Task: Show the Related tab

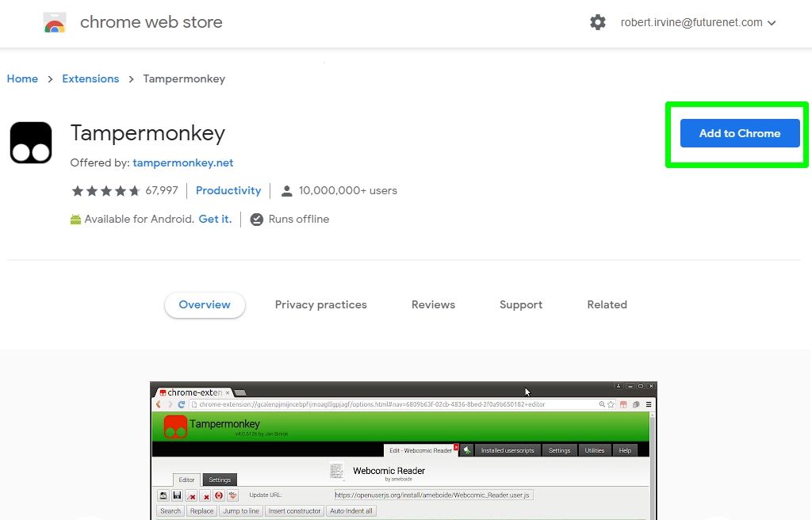Action: coord(607,304)
